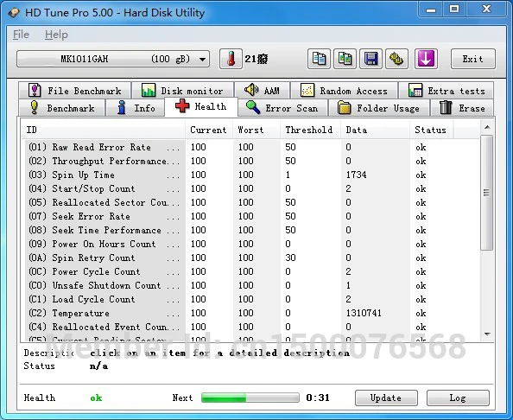Viewport: 513px width, 420px height.
Task: Select the Reallocated Event Count row
Action: click(252, 327)
